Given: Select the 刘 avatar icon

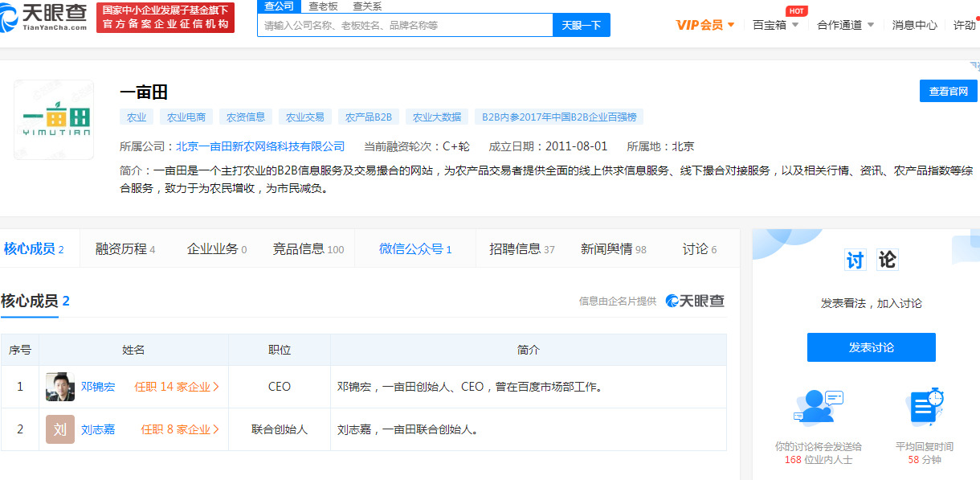Looking at the screenshot, I should coord(60,429).
